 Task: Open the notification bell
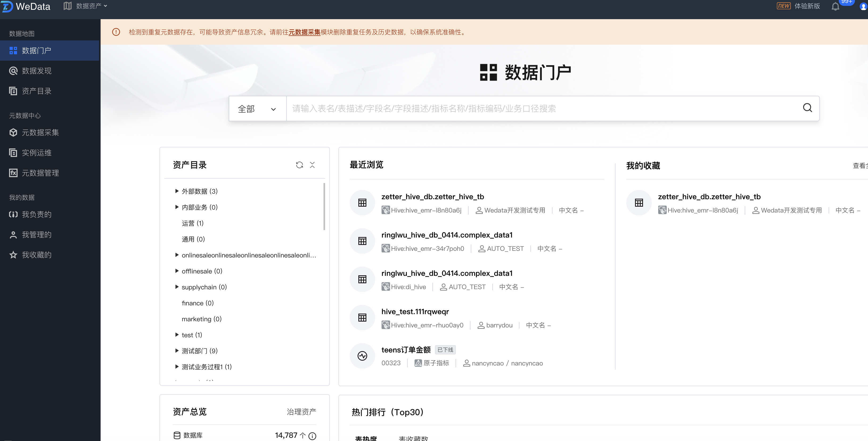(835, 6)
